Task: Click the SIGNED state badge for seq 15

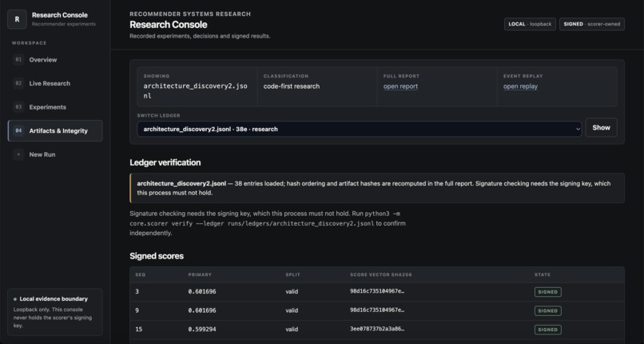Action: click(x=548, y=330)
